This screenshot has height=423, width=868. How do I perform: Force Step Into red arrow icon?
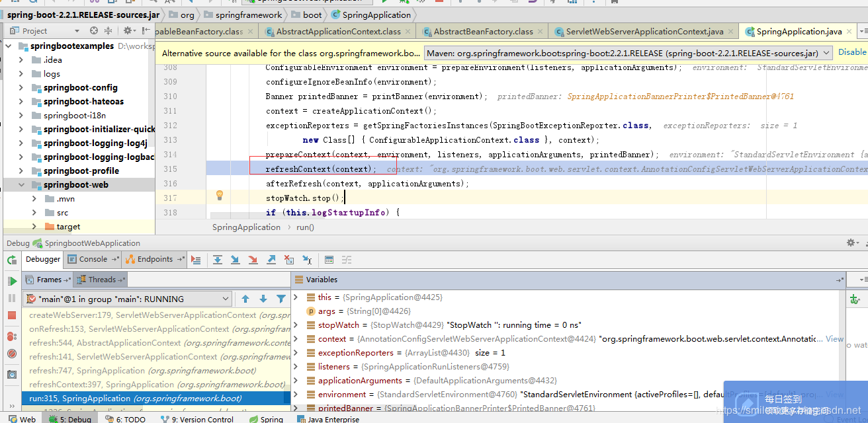253,260
